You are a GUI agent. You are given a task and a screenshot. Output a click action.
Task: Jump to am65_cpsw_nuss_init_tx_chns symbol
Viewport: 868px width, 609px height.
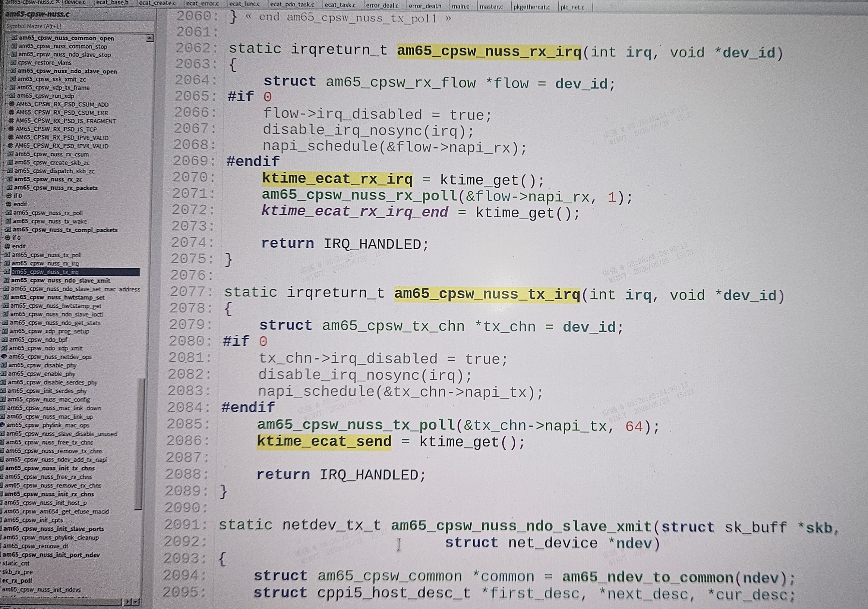click(x=50, y=468)
